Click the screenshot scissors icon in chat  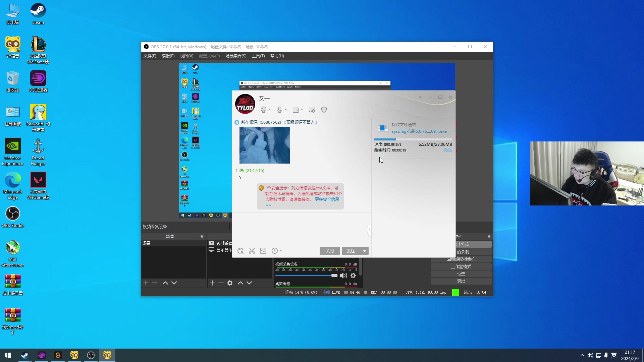click(x=252, y=251)
